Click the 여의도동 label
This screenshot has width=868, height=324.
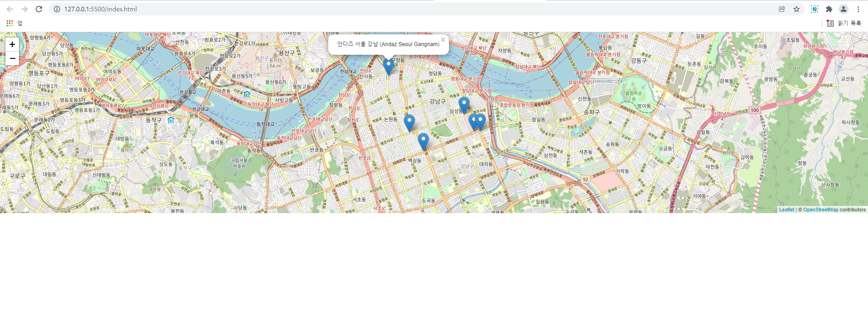(112, 71)
